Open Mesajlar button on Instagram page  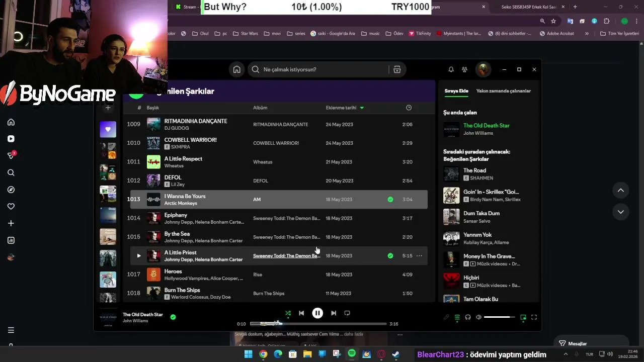click(x=591, y=343)
